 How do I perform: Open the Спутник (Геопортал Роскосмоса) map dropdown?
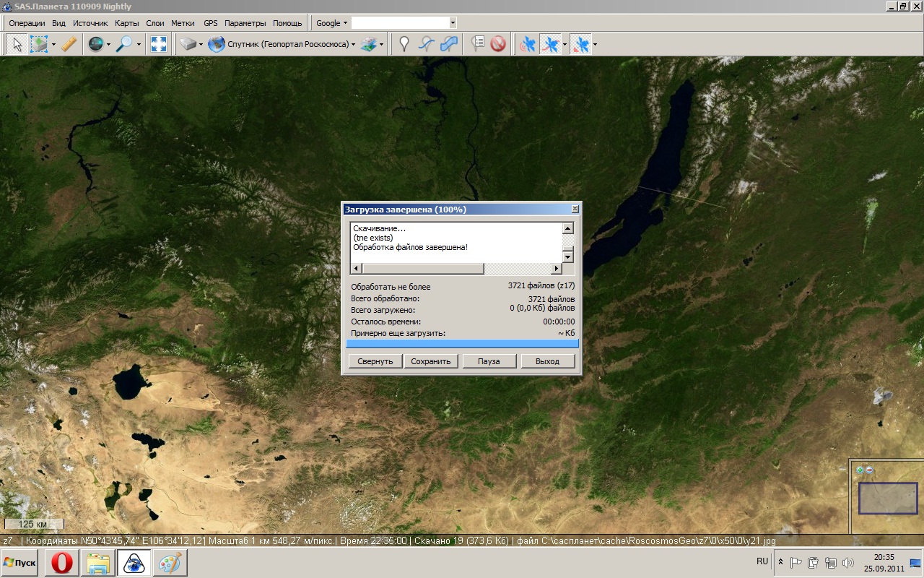(x=283, y=45)
